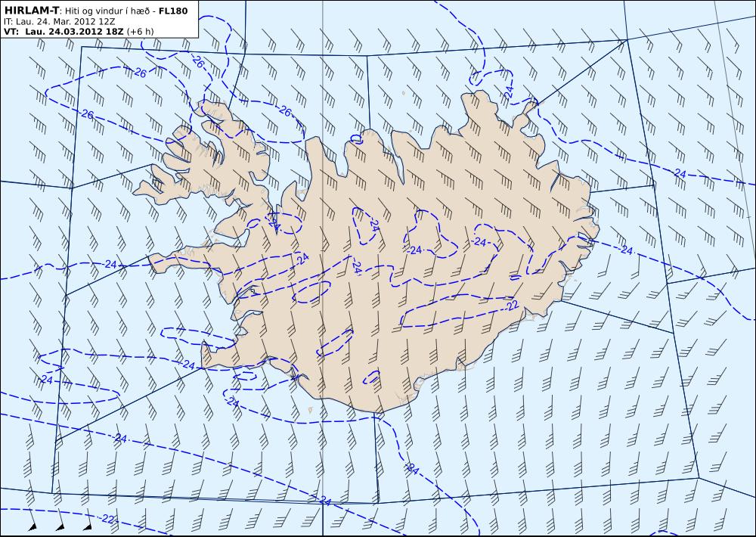Image resolution: width=756 pixels, height=537 pixels.
Task: Click the HIRLAM-T title in the legend
Action: tap(31, 11)
